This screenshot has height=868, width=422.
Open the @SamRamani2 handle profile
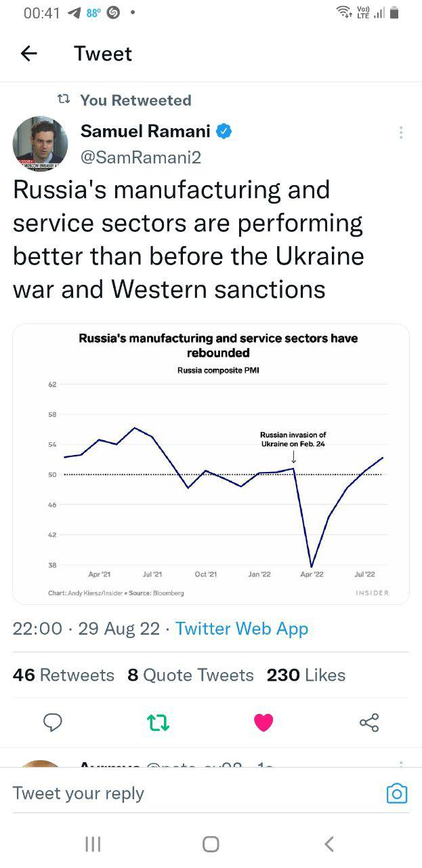pyautogui.click(x=141, y=157)
